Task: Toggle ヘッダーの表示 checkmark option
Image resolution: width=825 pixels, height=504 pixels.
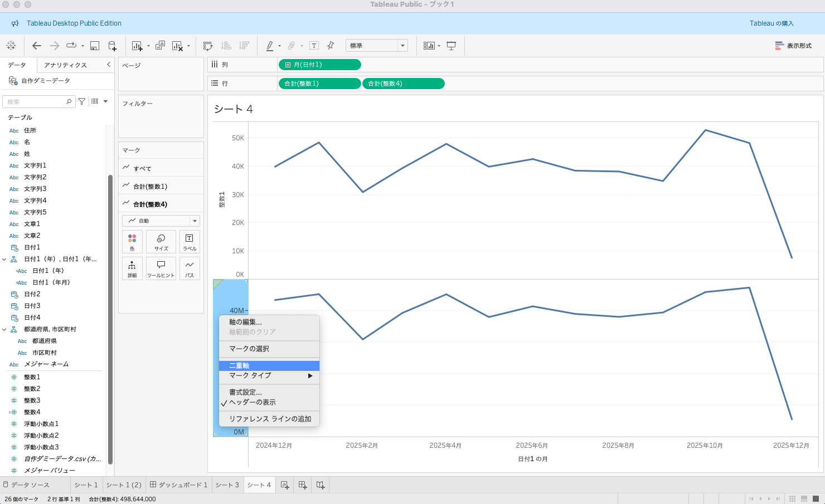Action: [x=253, y=402]
